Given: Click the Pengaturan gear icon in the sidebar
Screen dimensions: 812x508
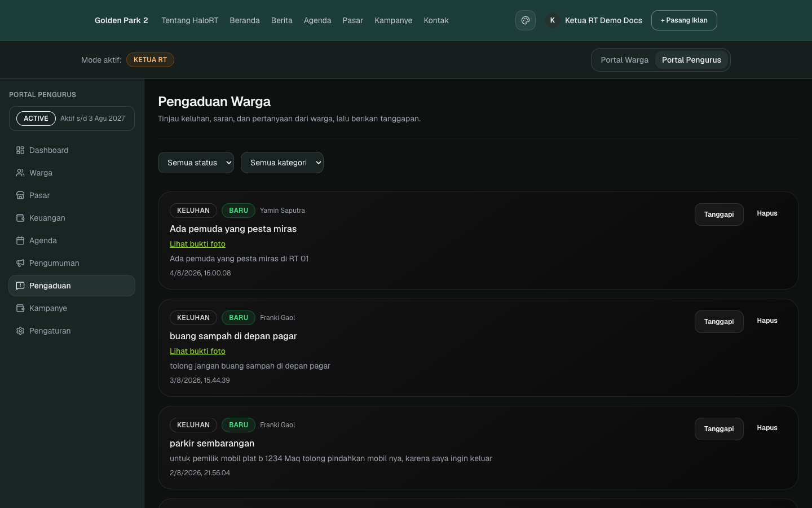Looking at the screenshot, I should [x=20, y=331].
